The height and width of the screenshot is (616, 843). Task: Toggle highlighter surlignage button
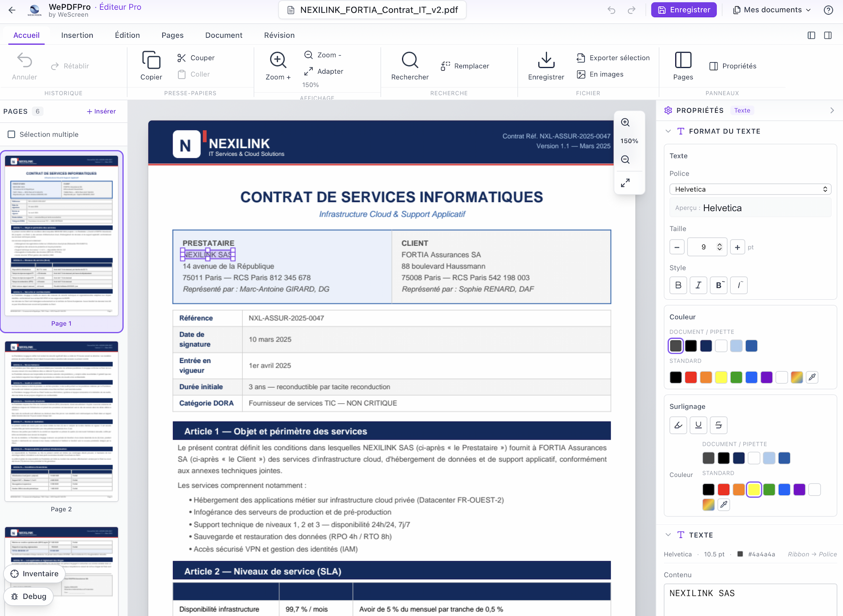click(x=678, y=425)
